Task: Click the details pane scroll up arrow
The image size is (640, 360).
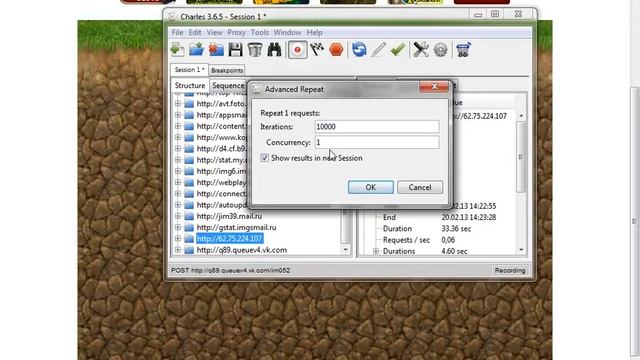Action: pos(521,116)
